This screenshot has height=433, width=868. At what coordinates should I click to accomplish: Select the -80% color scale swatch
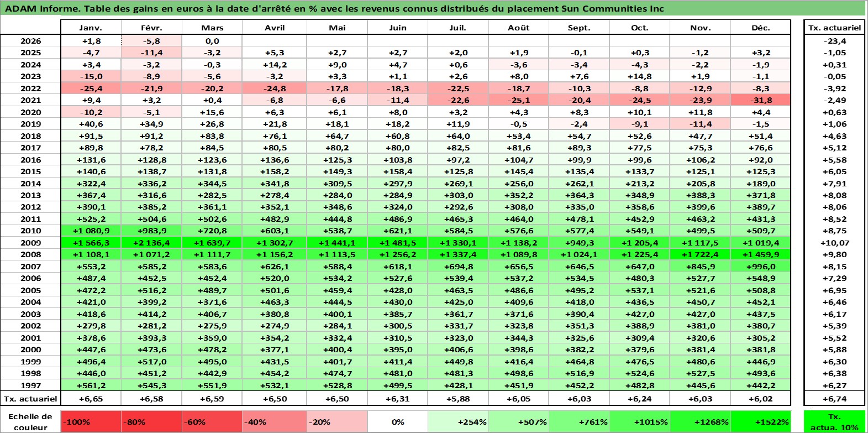tap(151, 422)
